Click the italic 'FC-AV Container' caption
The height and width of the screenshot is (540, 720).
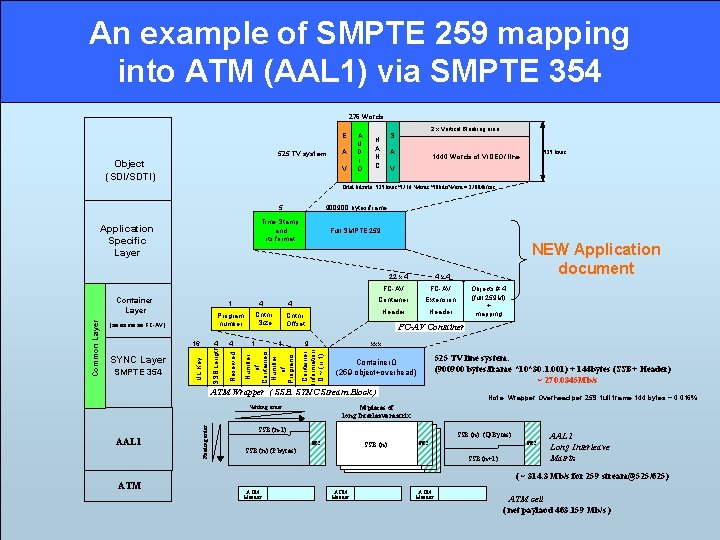[430, 327]
